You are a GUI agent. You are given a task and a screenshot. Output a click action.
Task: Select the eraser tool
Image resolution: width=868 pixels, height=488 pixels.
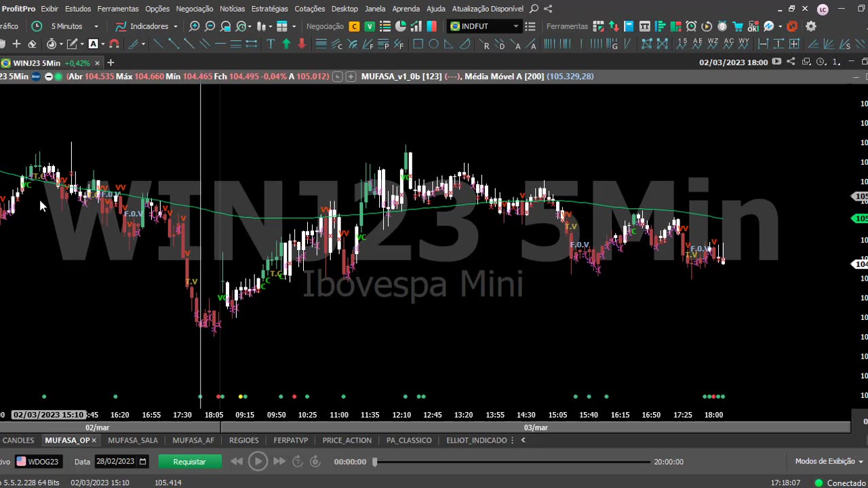click(32, 44)
